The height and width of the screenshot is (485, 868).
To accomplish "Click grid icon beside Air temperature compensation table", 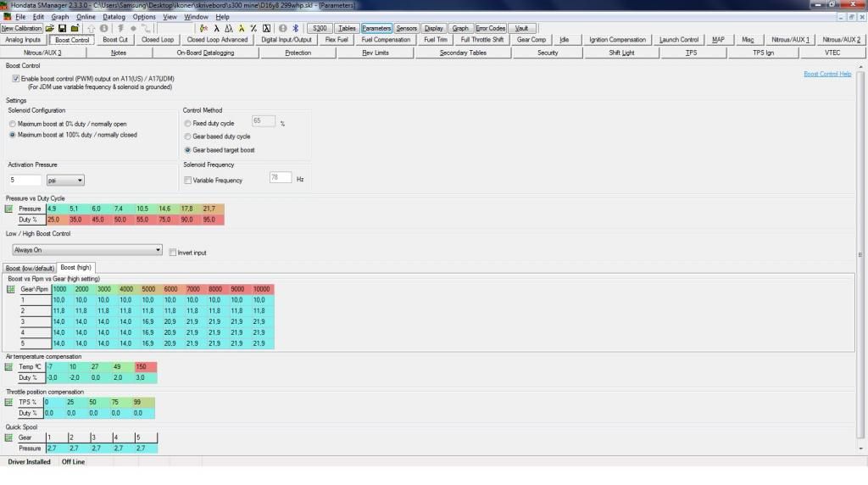I will (9, 367).
